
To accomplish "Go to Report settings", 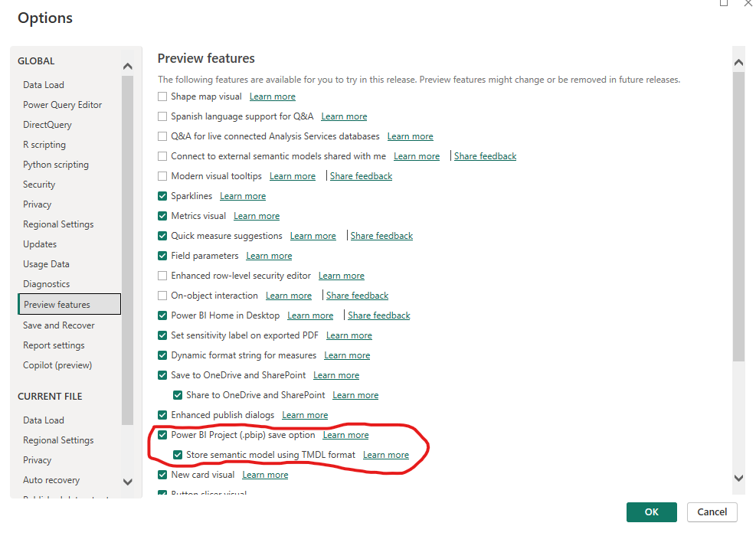I will tap(54, 345).
